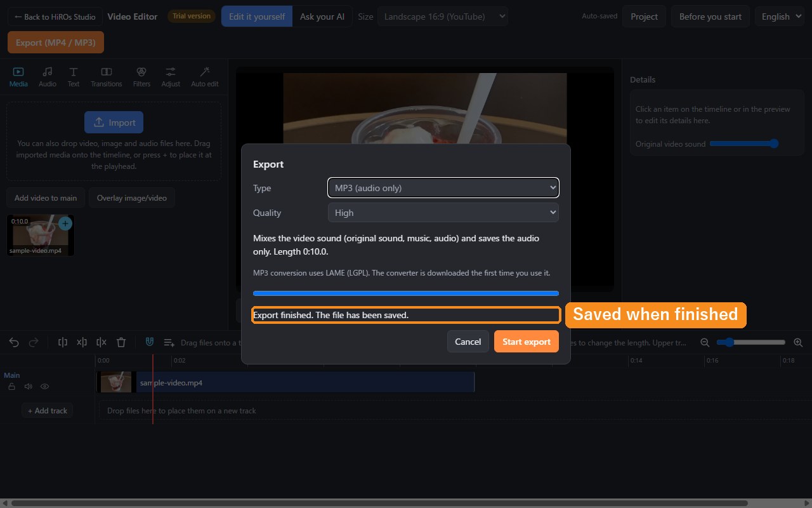812x508 pixels.
Task: Switch to Edit it yourself mode
Action: (257, 17)
